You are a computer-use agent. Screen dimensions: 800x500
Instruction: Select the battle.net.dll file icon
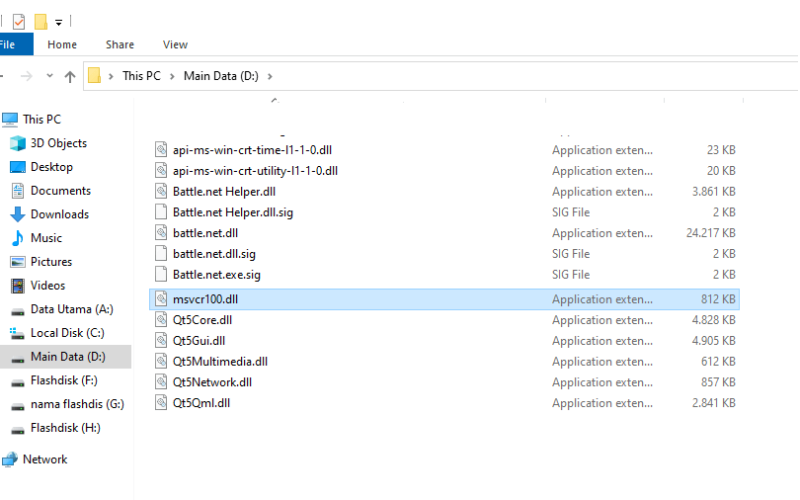point(161,233)
